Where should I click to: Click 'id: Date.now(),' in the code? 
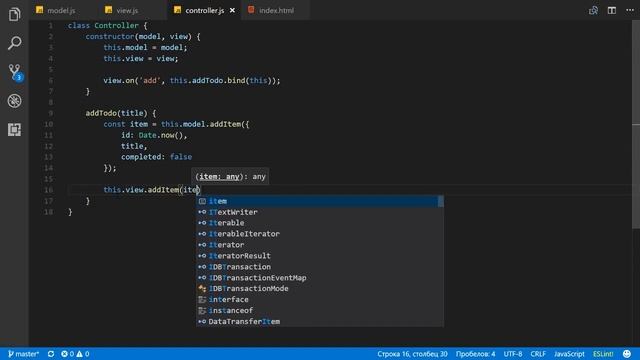coord(154,135)
